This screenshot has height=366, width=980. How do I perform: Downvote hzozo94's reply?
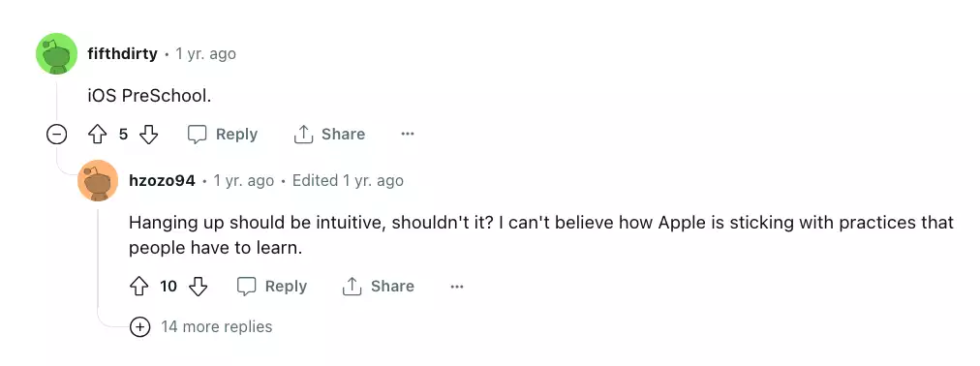[199, 287]
